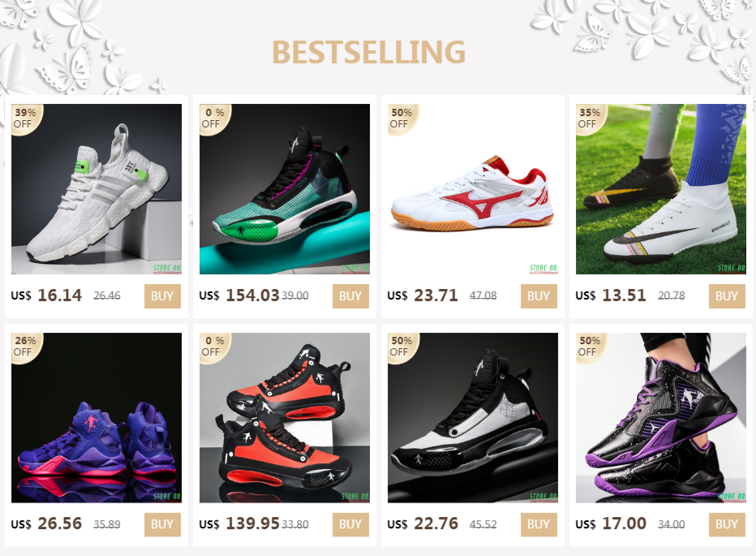The image size is (756, 556).
Task: Open the soccer cleats on grass image
Action: click(x=660, y=189)
